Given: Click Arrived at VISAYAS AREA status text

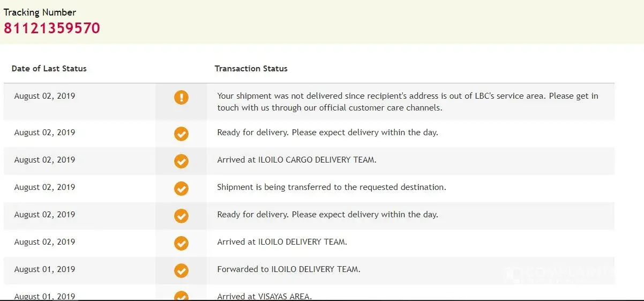Looking at the screenshot, I should tap(264, 296).
